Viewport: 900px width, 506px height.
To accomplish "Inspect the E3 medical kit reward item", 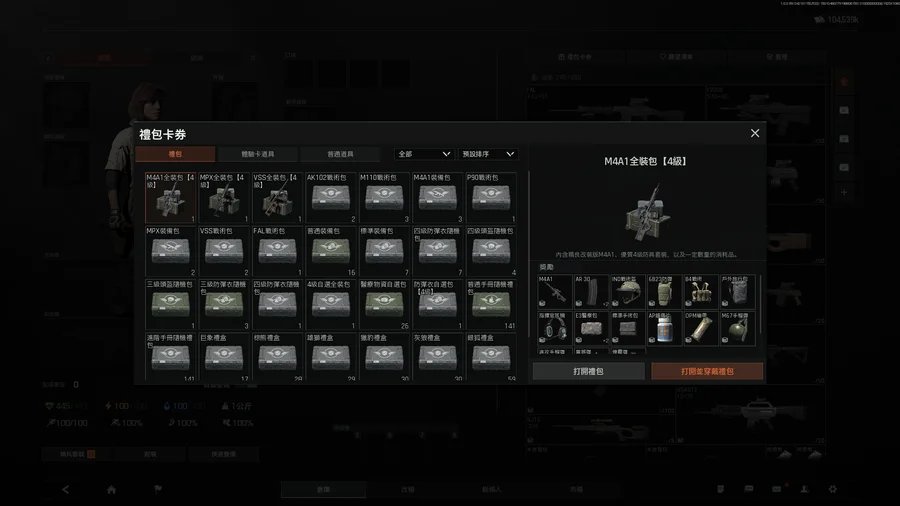I will pos(591,328).
